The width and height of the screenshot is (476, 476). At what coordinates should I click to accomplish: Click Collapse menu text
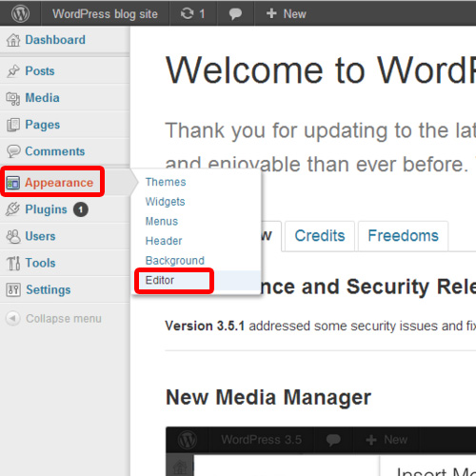(64, 318)
